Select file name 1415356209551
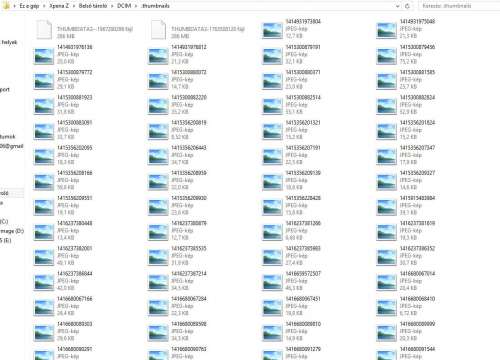This screenshot has height=360, width=500. [x=75, y=198]
